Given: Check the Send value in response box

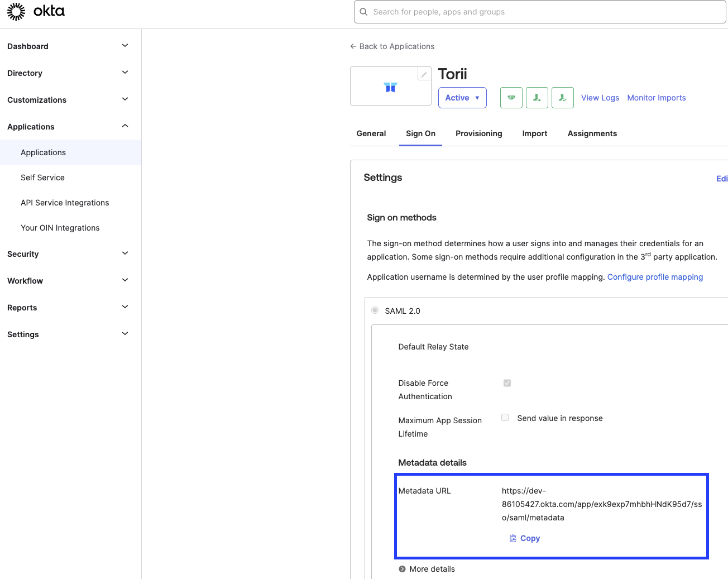Looking at the screenshot, I should [x=505, y=418].
